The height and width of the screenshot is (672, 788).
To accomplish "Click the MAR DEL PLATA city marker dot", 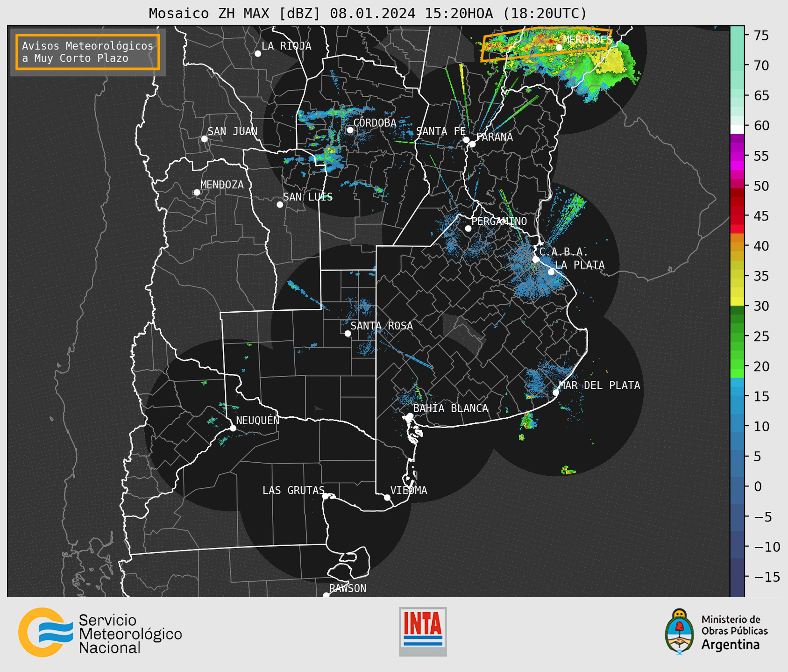I will (x=556, y=393).
